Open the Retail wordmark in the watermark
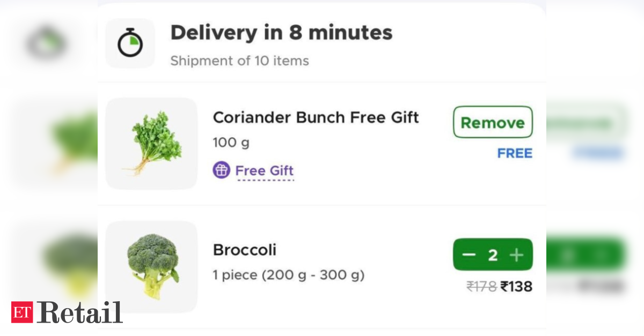Screen dimensions: 644x336 (79, 312)
